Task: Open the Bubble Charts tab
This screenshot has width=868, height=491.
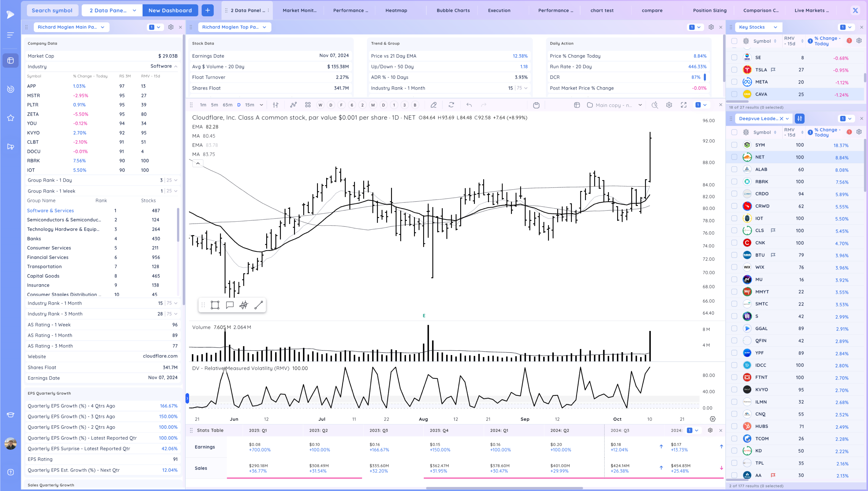Action: coord(453,10)
